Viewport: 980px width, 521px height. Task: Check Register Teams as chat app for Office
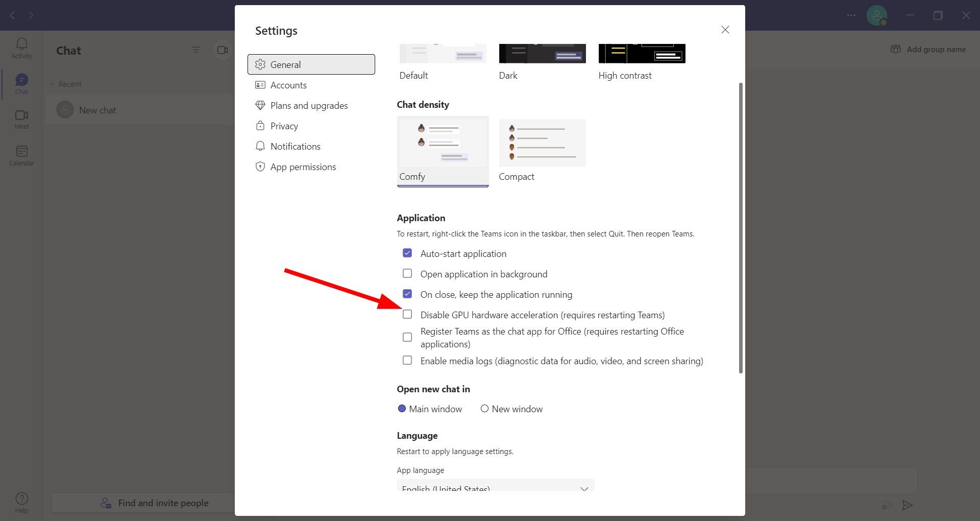[407, 337]
